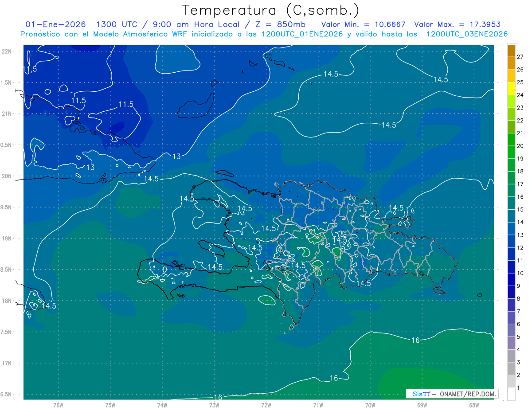Screen dimensions: 532x411
Task: Click the 20 label on the color scale
Action: [520, 146]
